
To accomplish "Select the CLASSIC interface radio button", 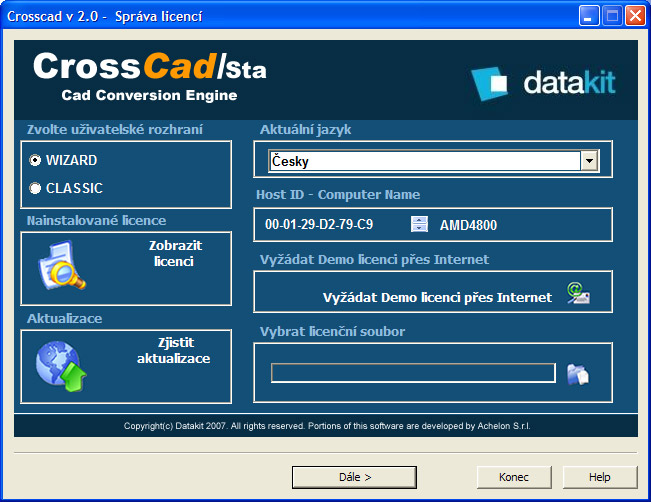I will tap(36, 188).
